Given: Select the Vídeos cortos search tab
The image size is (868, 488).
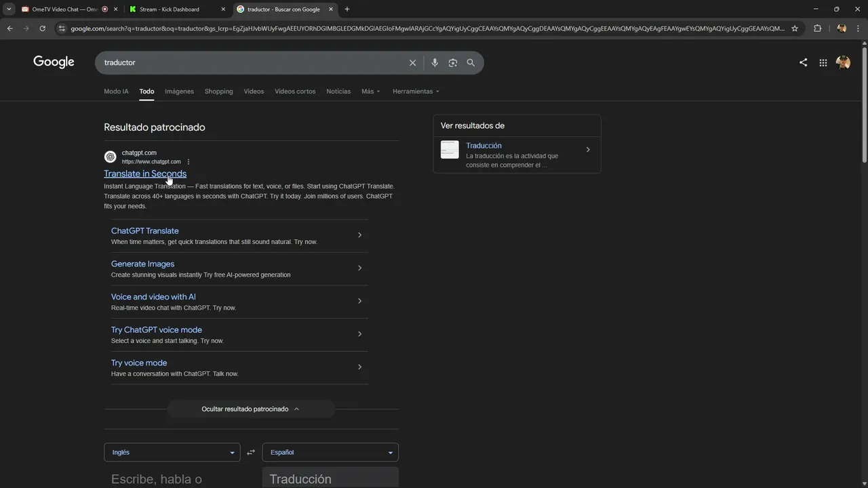Looking at the screenshot, I should [x=295, y=91].
